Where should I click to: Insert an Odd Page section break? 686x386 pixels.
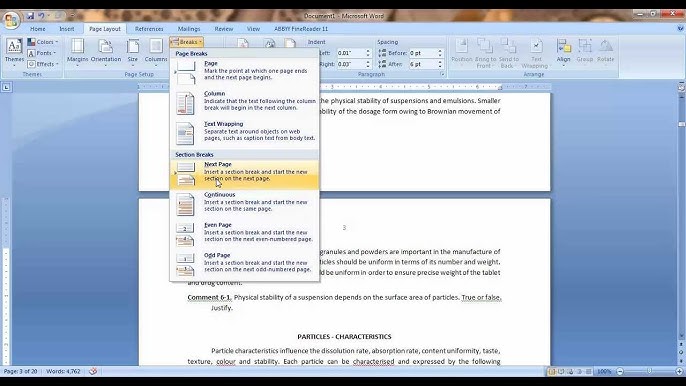(x=245, y=264)
